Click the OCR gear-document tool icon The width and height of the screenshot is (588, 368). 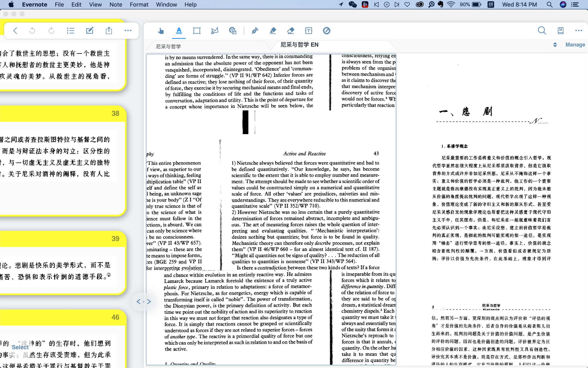click(x=233, y=31)
